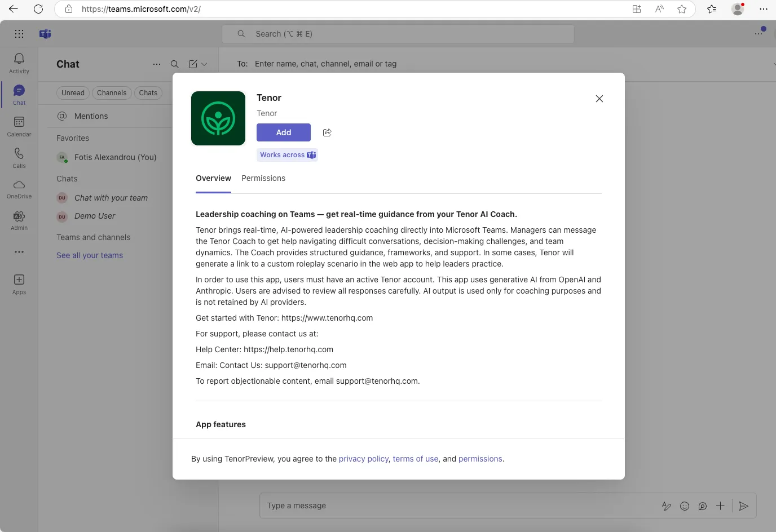Open Mentions in chat list
This screenshot has height=532, width=776.
[x=91, y=116]
